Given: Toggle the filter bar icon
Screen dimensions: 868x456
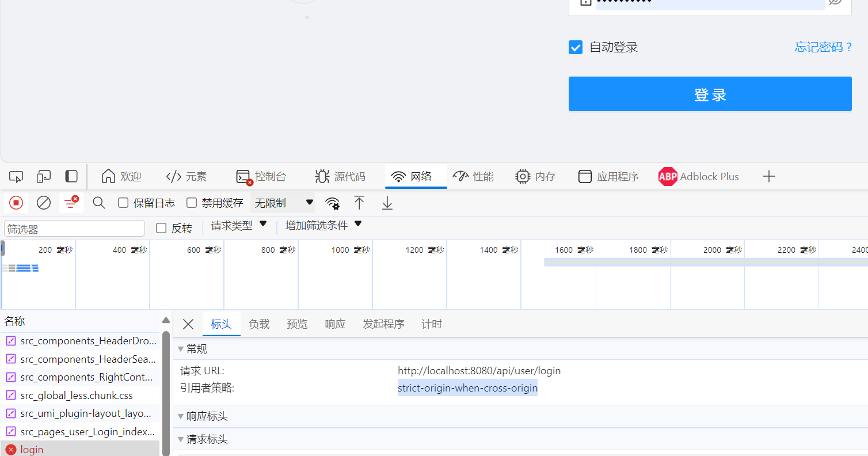Looking at the screenshot, I should [71, 203].
